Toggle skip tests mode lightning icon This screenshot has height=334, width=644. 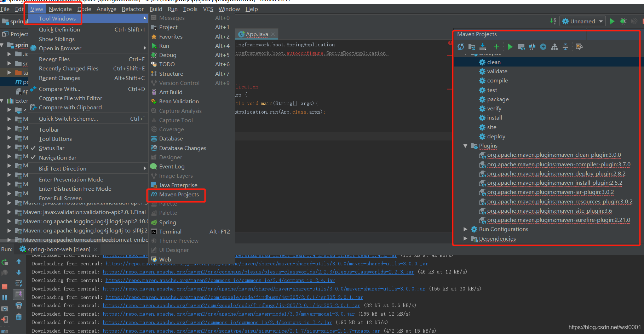click(x=543, y=47)
